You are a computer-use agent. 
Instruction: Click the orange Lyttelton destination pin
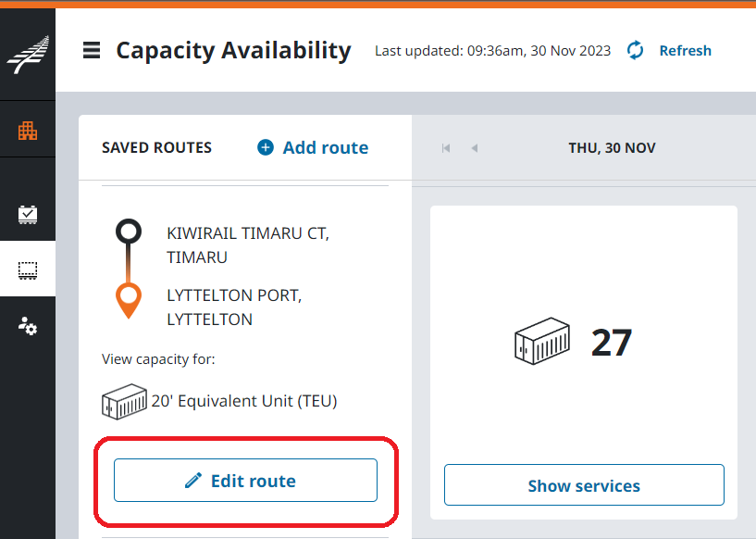[x=129, y=298]
